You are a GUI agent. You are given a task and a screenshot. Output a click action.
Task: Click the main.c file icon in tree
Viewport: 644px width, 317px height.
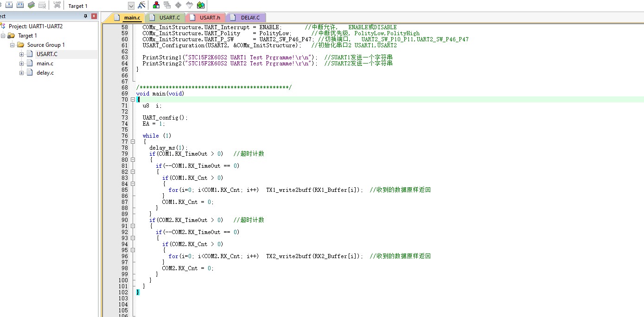[x=30, y=63]
